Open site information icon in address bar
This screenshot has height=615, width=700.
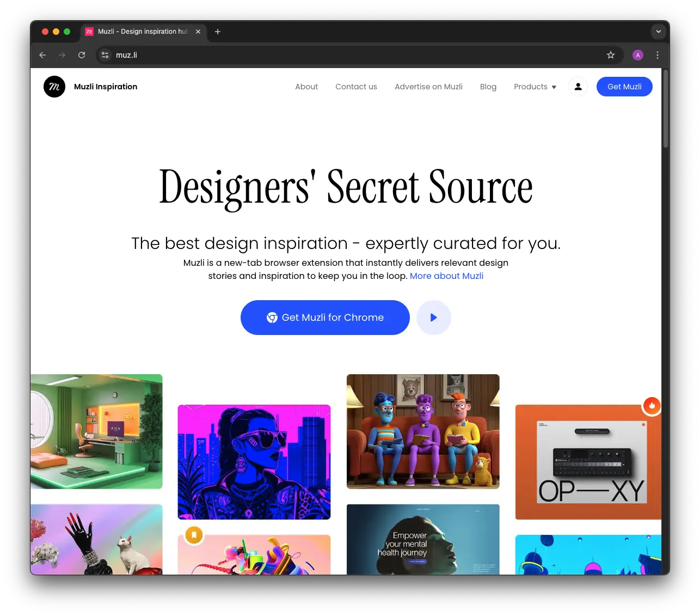point(106,55)
